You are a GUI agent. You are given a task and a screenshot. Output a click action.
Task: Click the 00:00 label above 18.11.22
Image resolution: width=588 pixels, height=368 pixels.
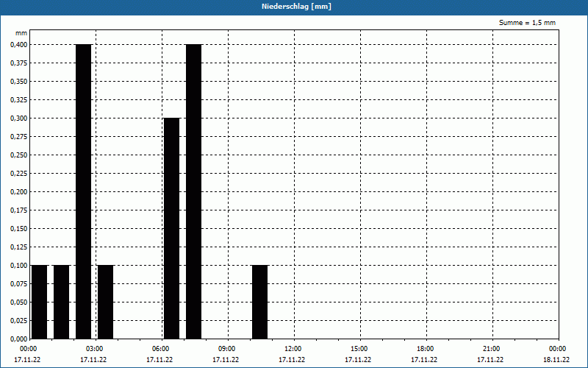(558, 349)
